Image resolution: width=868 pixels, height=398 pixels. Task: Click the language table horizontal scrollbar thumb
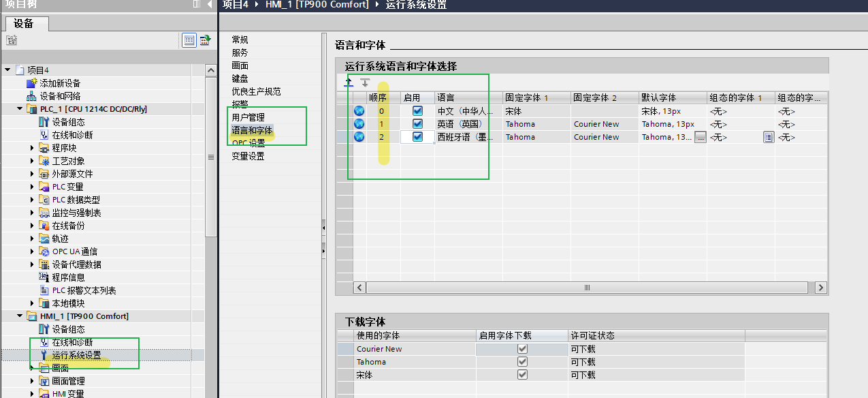(585, 288)
